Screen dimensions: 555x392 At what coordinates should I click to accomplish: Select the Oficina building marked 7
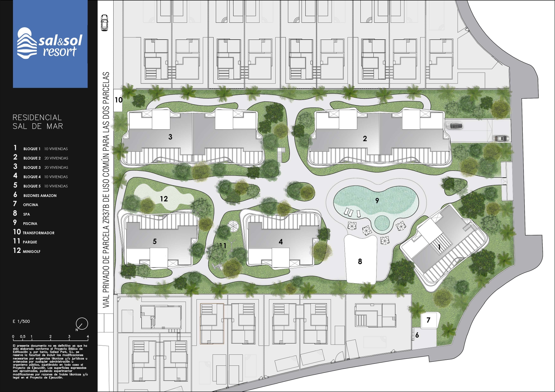[x=429, y=320]
